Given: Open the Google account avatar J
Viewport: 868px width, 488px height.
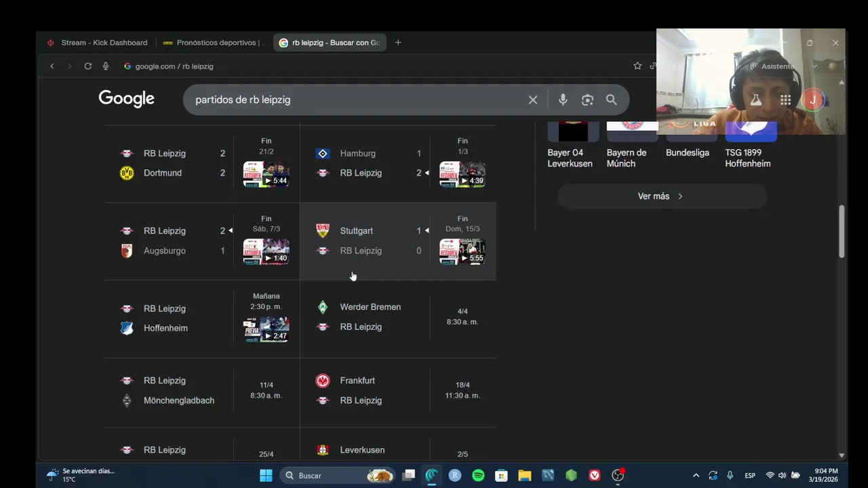Looking at the screenshot, I should tap(812, 100).
